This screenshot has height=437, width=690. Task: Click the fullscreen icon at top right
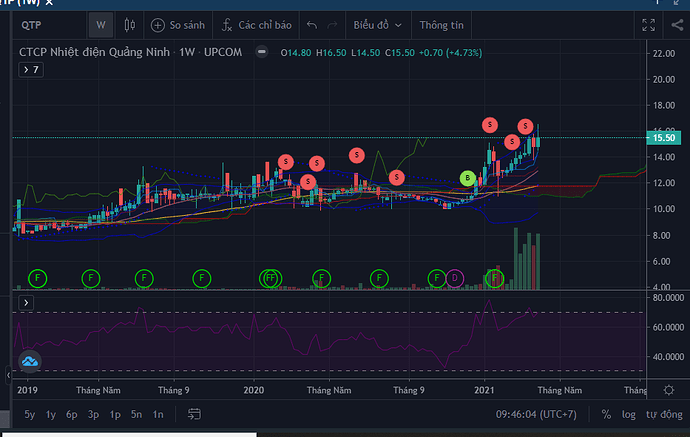[x=649, y=25]
